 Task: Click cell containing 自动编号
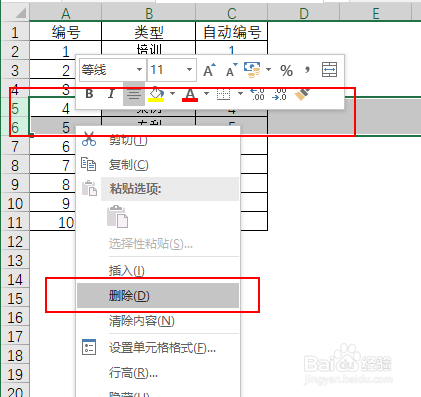tap(232, 32)
